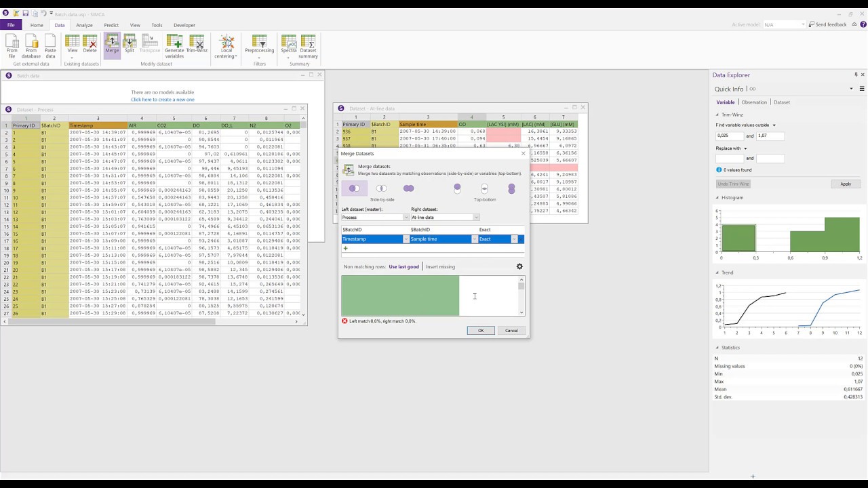The width and height of the screenshot is (868, 488).
Task: Select the Merge datasets ribbon tool
Action: point(112,45)
